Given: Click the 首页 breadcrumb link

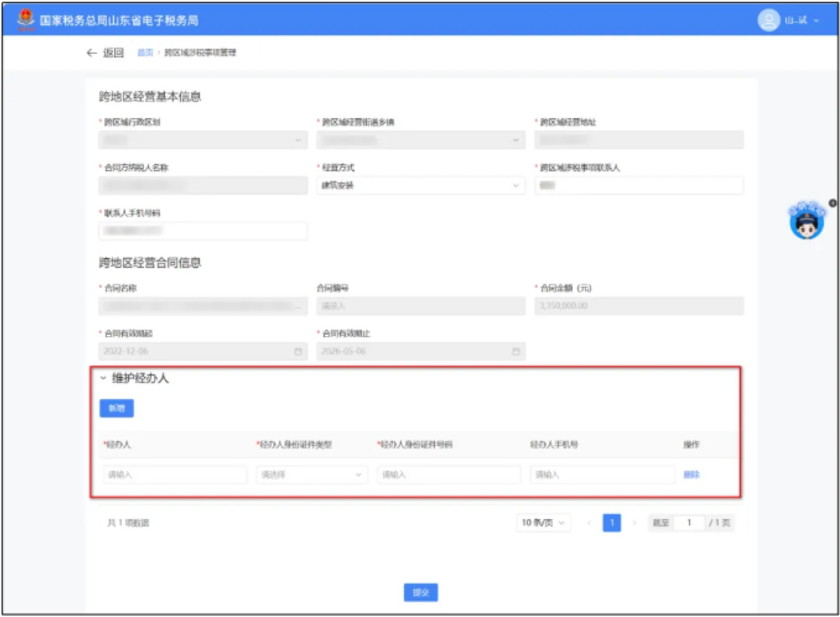Looking at the screenshot, I should 145,53.
